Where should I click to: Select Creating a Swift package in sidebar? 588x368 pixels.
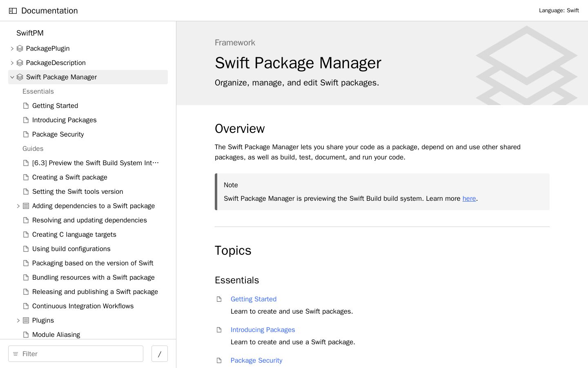[x=70, y=177]
